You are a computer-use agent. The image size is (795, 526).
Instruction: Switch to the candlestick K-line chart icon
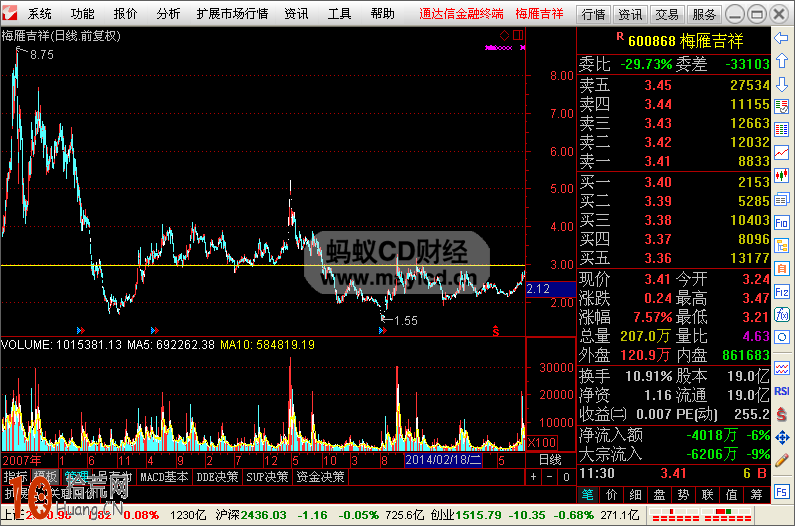(x=781, y=176)
